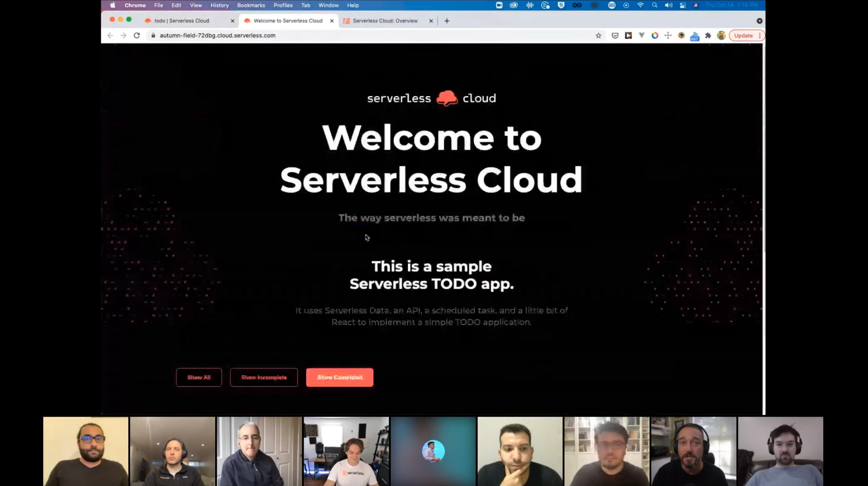868x486 pixels.
Task: Expand the tab search dropdown arrow
Action: (x=759, y=21)
